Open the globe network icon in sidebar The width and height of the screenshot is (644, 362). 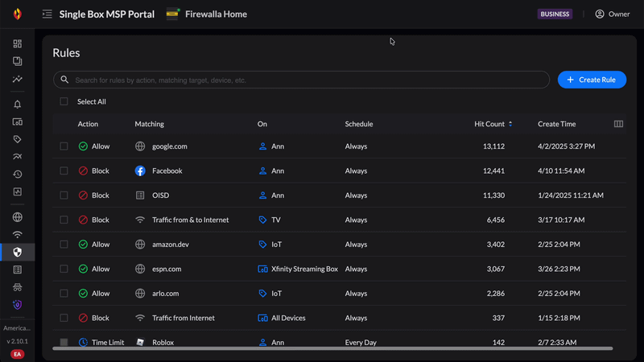pos(17,217)
